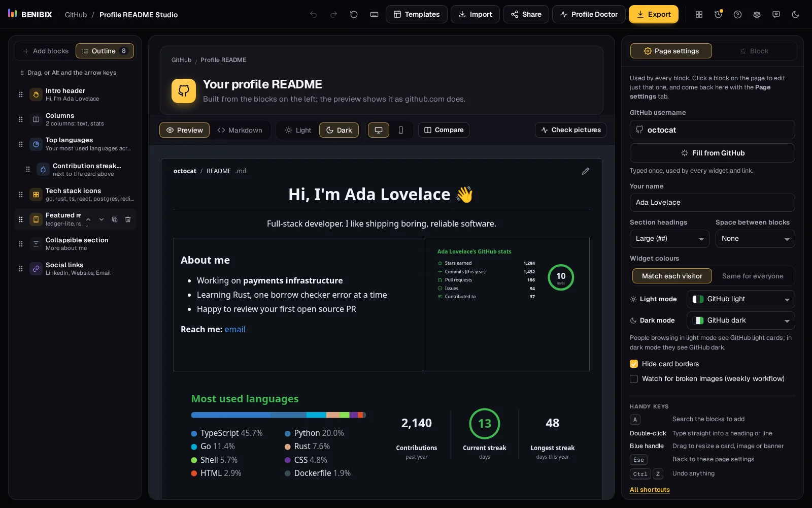Delete the Featured block with trash icon
812x508 pixels.
[128, 219]
